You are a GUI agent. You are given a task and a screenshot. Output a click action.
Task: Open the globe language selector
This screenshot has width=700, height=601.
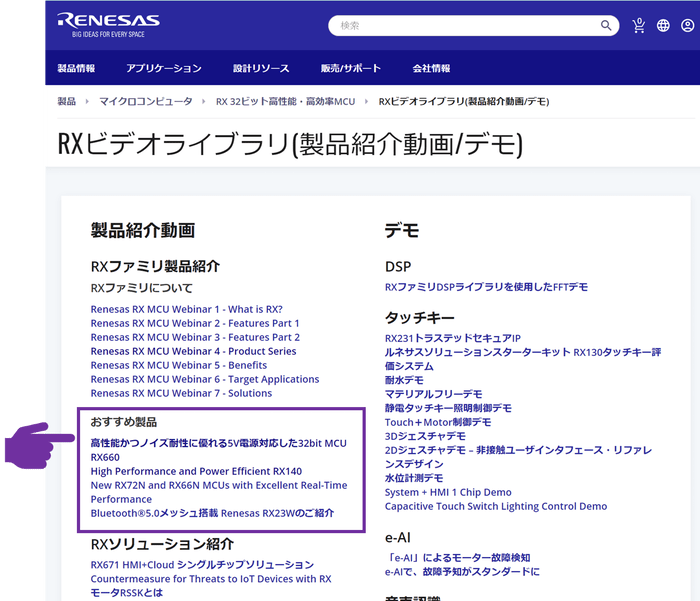click(663, 25)
